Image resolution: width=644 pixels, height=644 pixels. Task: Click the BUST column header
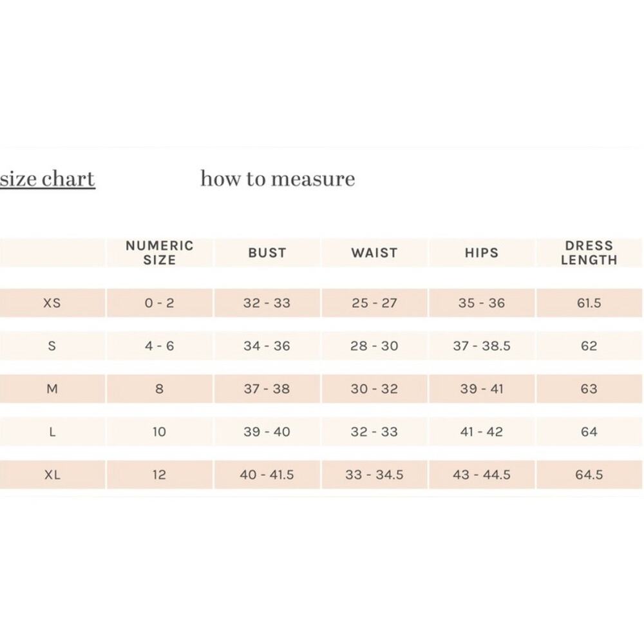267,252
